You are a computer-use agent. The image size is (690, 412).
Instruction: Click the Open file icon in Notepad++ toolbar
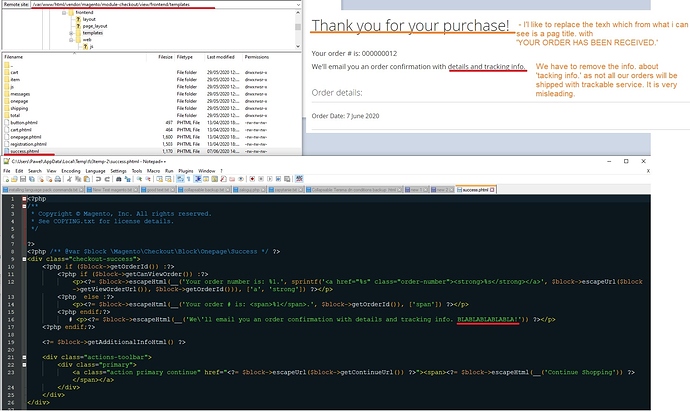[14, 179]
